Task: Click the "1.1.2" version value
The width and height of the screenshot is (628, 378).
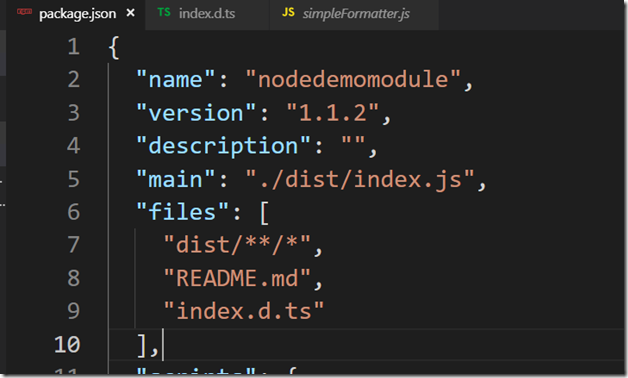Action: click(332, 113)
